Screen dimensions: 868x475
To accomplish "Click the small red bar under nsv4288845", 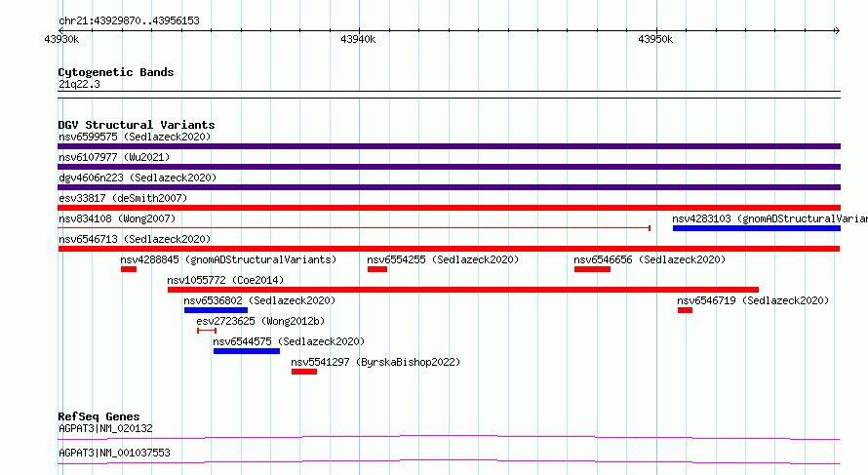I will point(129,269).
